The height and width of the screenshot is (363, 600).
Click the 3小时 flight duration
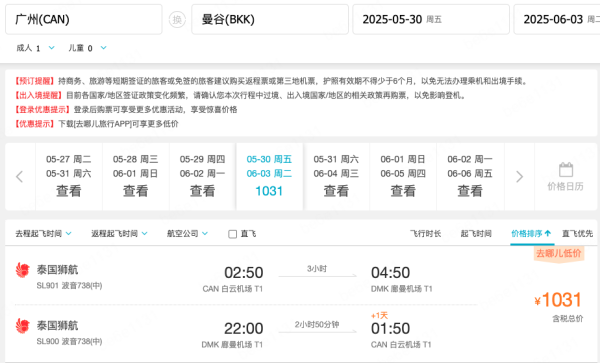coord(317,269)
